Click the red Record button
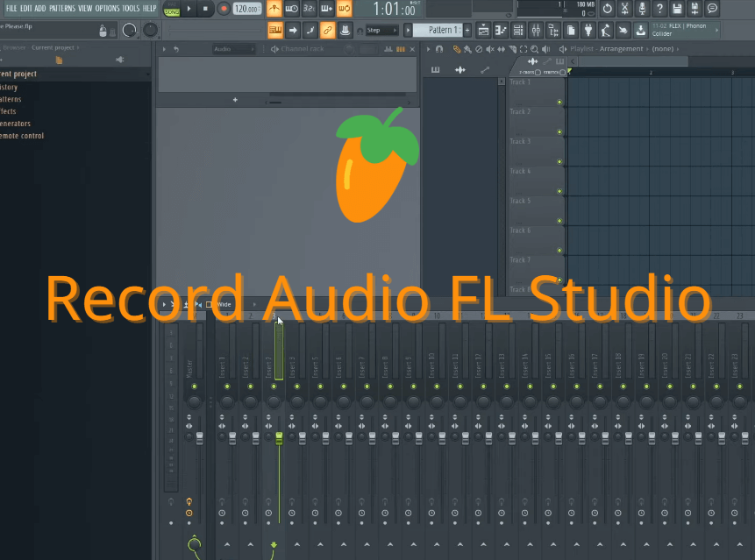 click(x=224, y=9)
